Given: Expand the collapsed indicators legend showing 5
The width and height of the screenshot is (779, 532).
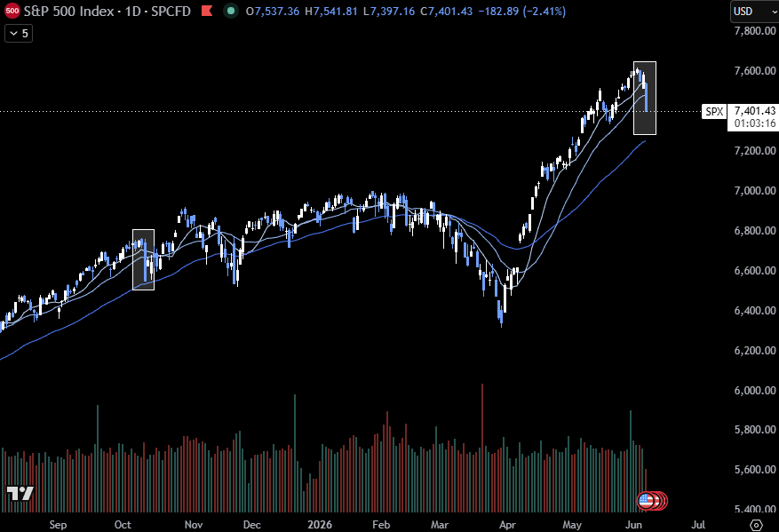Looking at the screenshot, I should (x=19, y=33).
